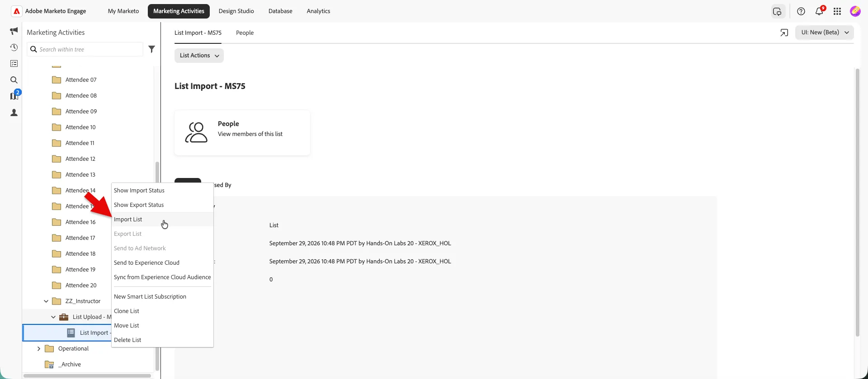The width and height of the screenshot is (868, 379).
Task: Open the Database section
Action: (x=280, y=11)
